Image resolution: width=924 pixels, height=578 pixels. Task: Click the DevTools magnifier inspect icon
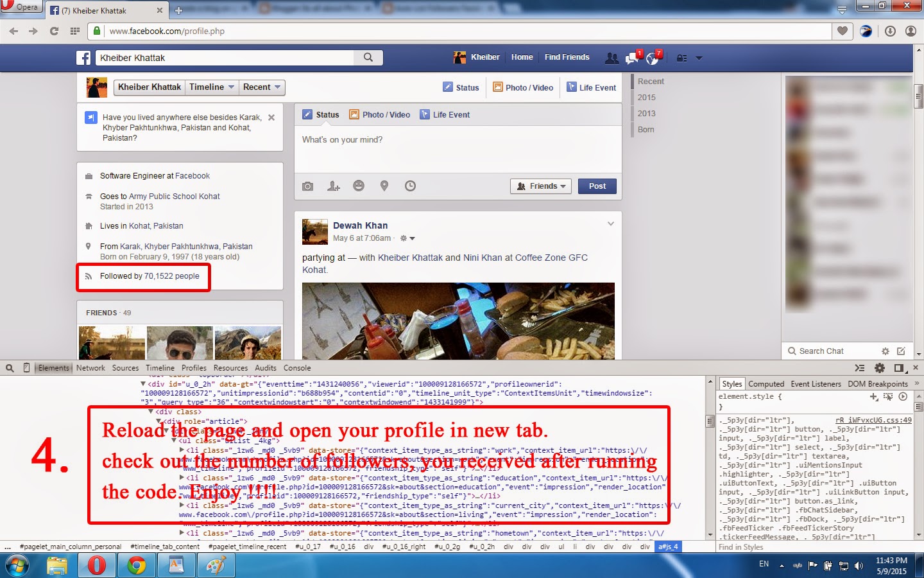pyautogui.click(x=9, y=367)
